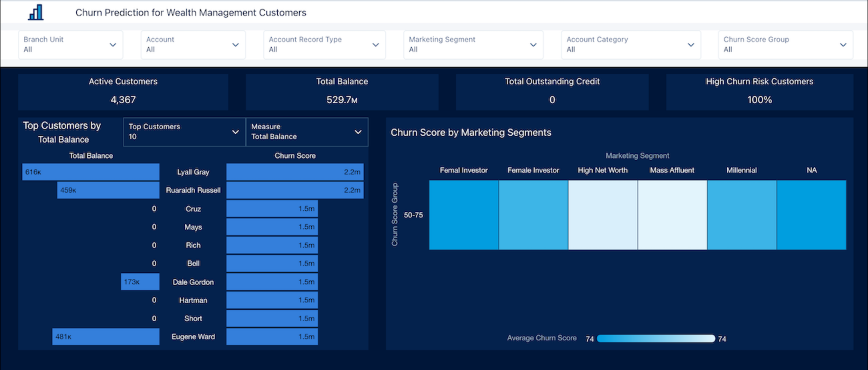Select Lyall Gray's 616K total balance bar

[x=91, y=172]
